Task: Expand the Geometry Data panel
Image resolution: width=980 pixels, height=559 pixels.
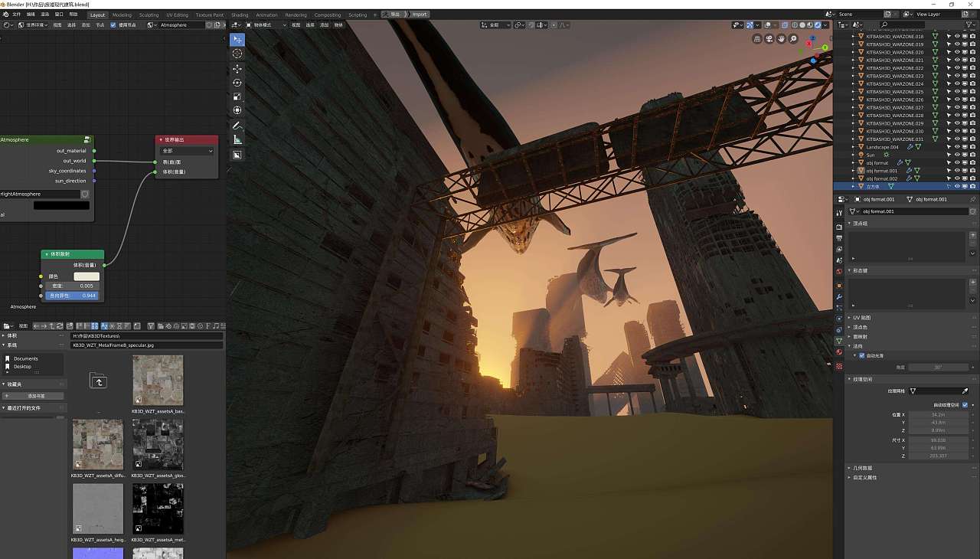Action: [x=863, y=468]
